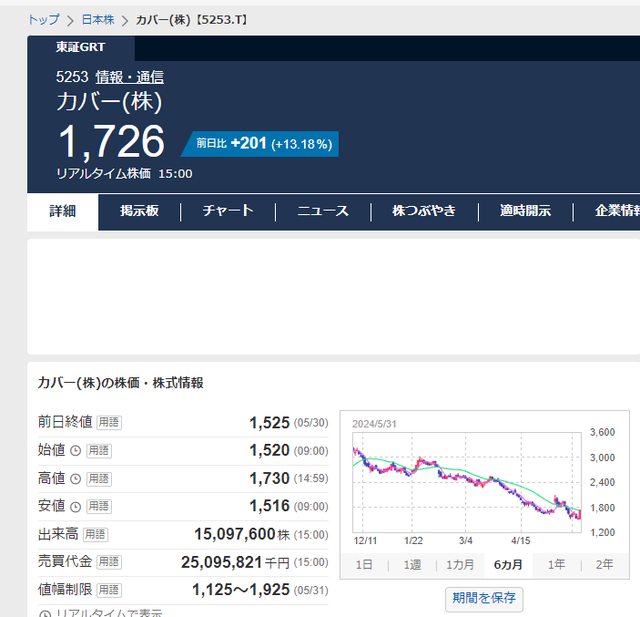
Task: Select the 出来高 value 15,097,600
Action: point(235,534)
